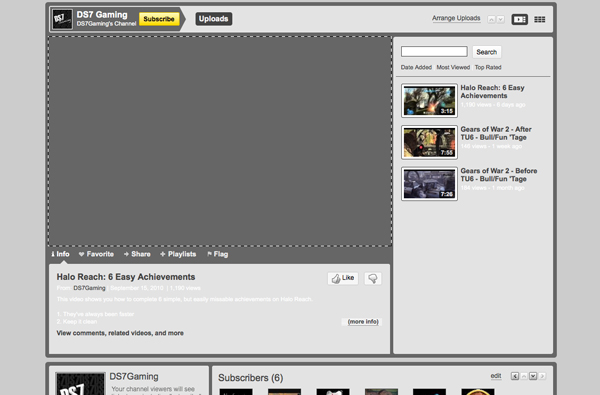Viewport: 600px width, 395px height.
Task: Move uploads module up arrow
Action: [x=491, y=19]
